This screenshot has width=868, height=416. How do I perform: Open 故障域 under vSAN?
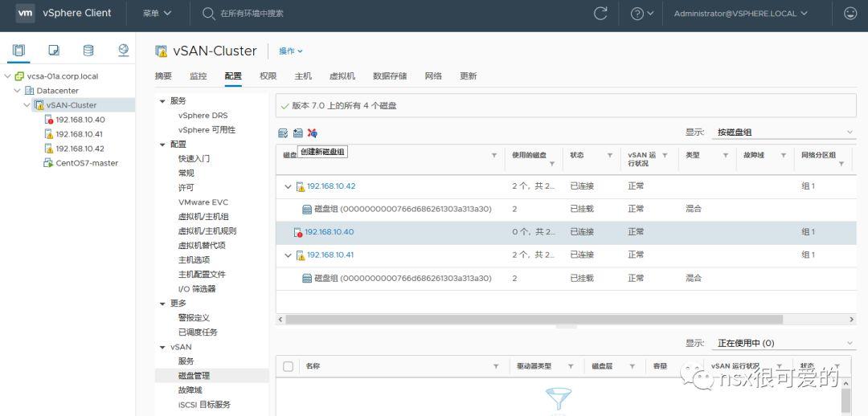click(190, 390)
